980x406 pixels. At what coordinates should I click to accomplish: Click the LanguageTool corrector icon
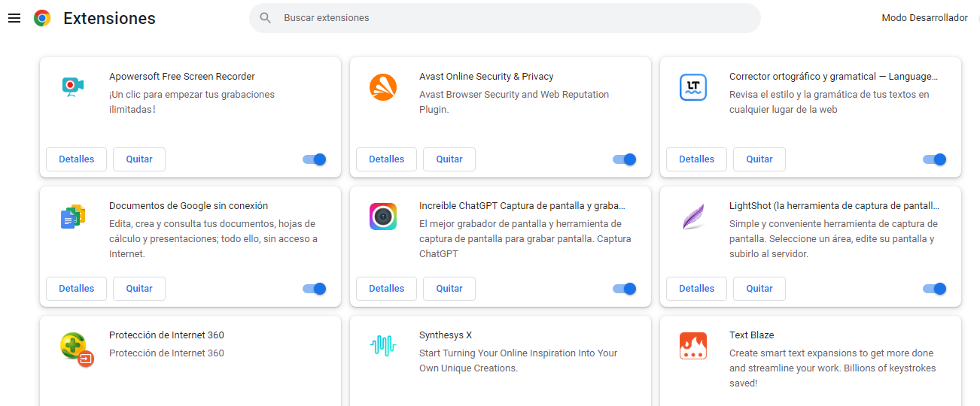[x=693, y=86]
